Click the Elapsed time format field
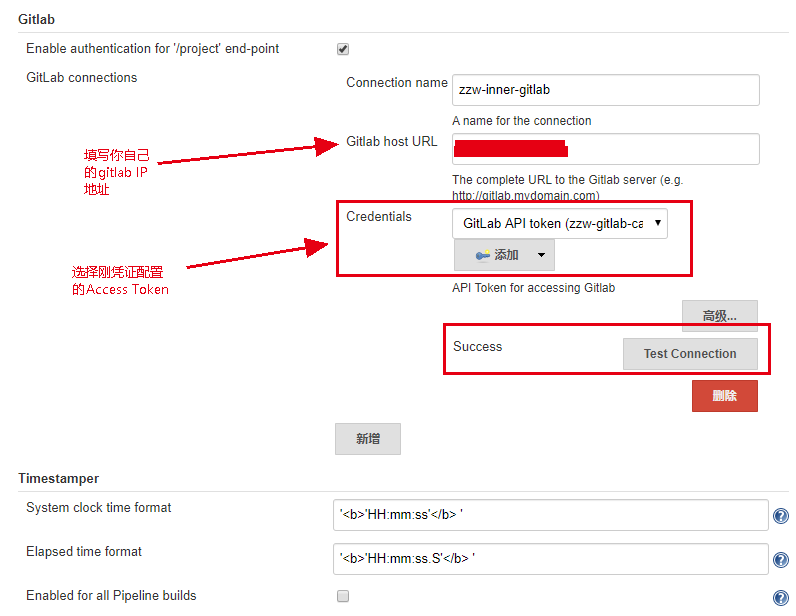This screenshot has width=796, height=616. pos(550,559)
